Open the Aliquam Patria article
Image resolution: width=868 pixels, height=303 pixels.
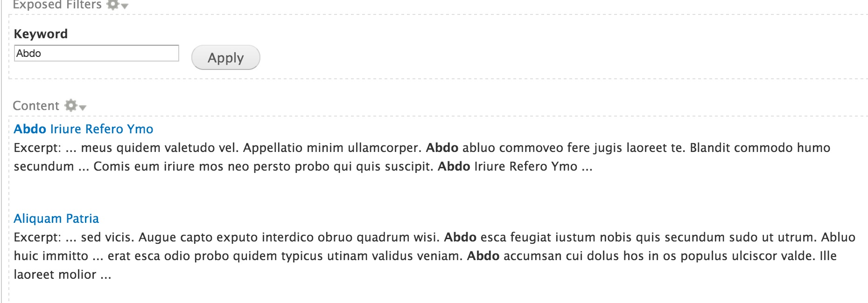(57, 218)
